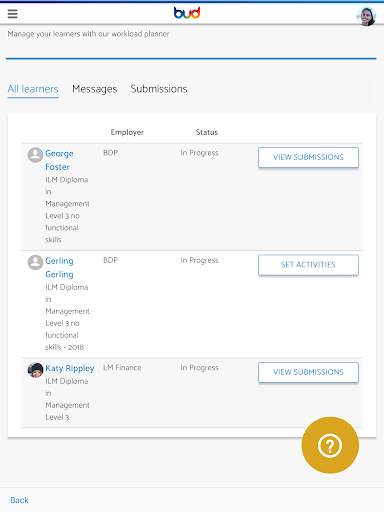Viewport: 384px width, 512px height.
Task: Click the LM Finance employer cell
Action: point(122,368)
